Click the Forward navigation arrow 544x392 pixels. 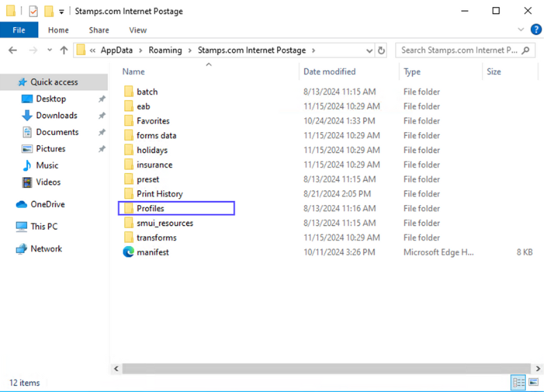point(33,50)
